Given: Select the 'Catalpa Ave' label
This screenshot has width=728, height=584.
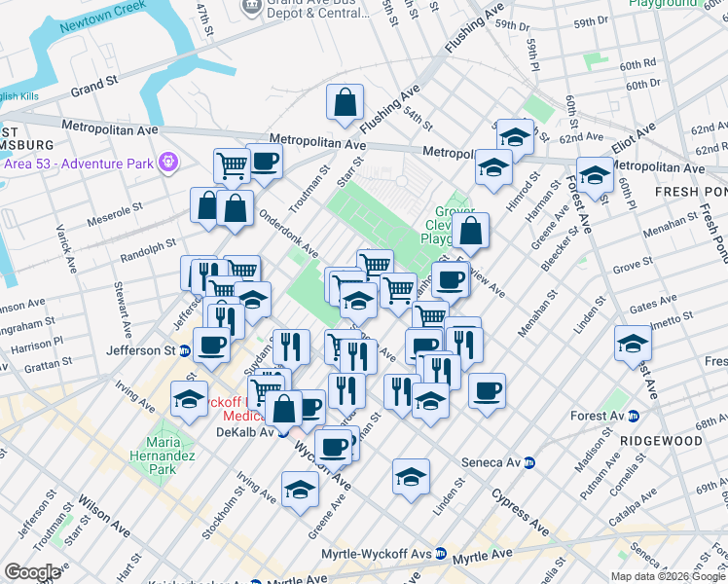Looking at the screenshot, I should (634, 507).
